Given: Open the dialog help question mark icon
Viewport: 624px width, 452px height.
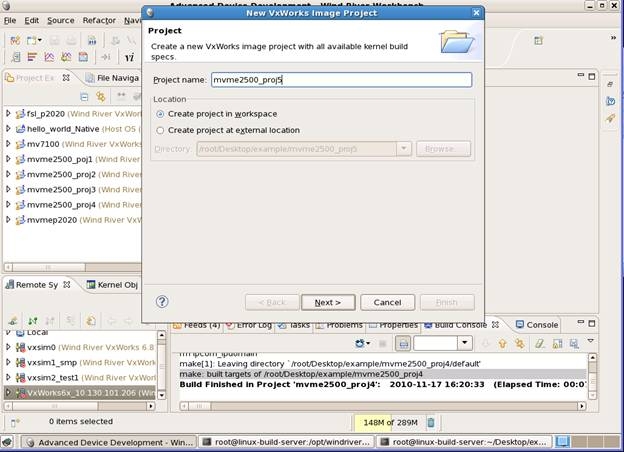Looking at the screenshot, I should click(x=162, y=302).
